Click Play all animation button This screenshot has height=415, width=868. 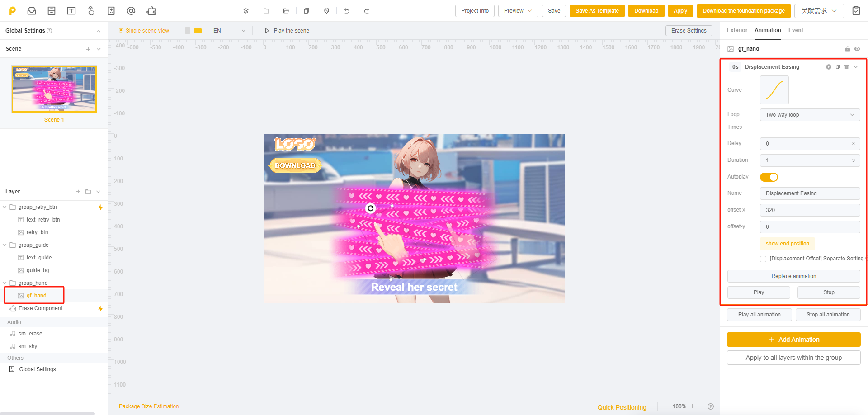click(759, 315)
